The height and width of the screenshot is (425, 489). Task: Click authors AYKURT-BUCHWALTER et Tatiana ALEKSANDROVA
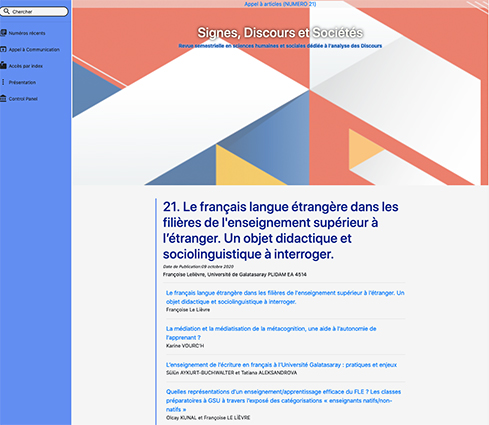231,373
